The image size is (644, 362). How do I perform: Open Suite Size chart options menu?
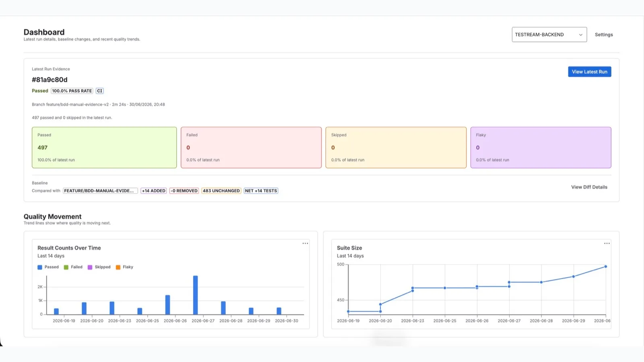coord(607,243)
